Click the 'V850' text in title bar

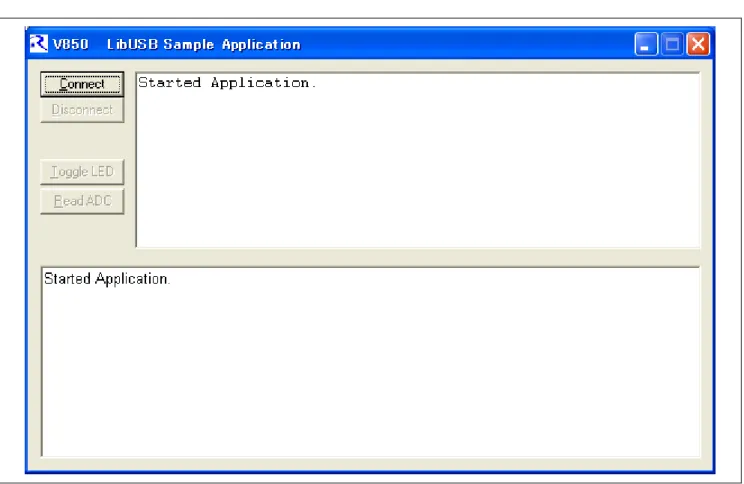click(x=70, y=44)
